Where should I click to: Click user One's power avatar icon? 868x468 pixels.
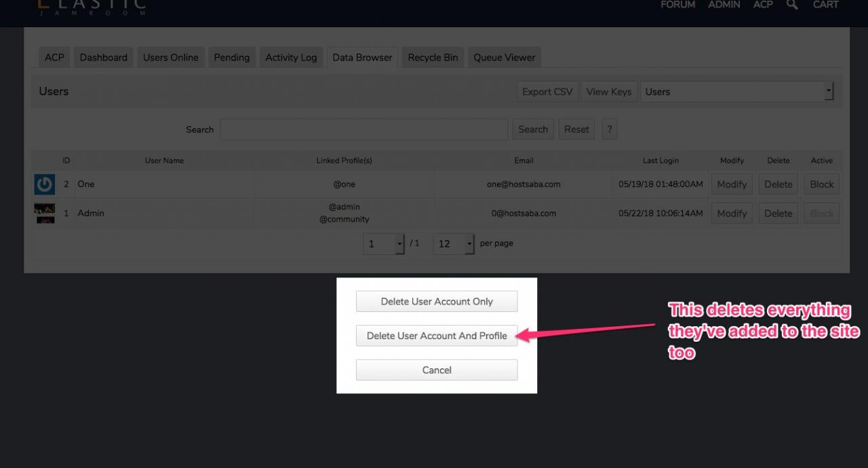[45, 184]
